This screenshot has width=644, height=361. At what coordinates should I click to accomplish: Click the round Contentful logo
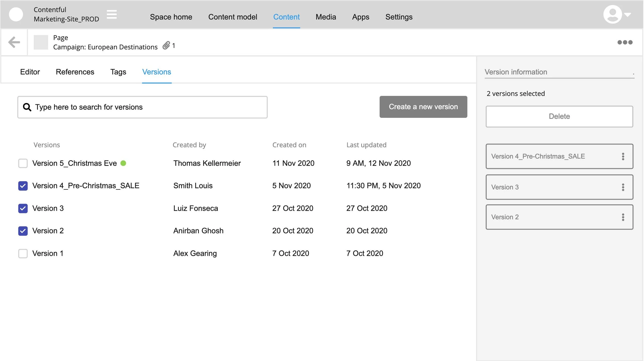pos(16,14)
